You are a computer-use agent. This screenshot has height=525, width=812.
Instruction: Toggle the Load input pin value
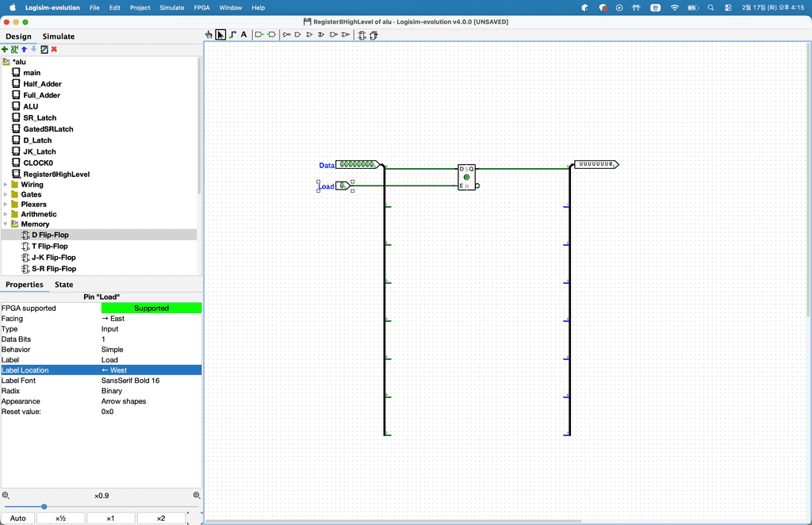coord(342,186)
